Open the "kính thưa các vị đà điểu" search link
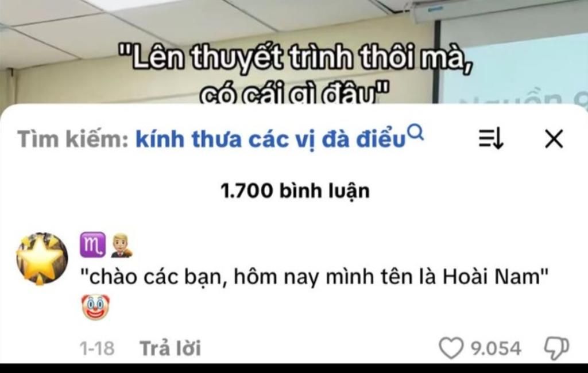Viewport: 588px width, 373px height. [x=271, y=139]
